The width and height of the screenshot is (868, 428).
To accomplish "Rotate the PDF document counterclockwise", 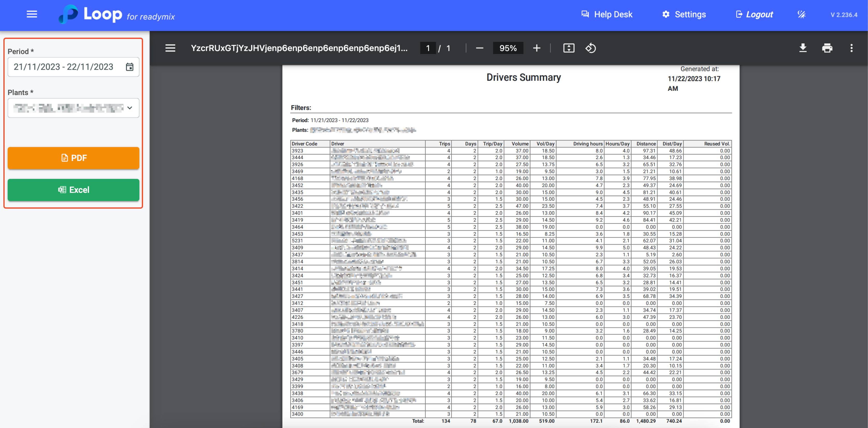I will 590,48.
